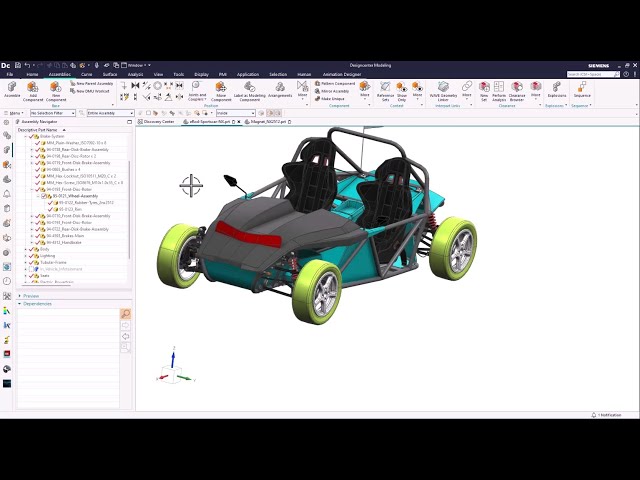Switch to the Discovery Center tab
This screenshot has height=480, width=640.
[x=156, y=122]
